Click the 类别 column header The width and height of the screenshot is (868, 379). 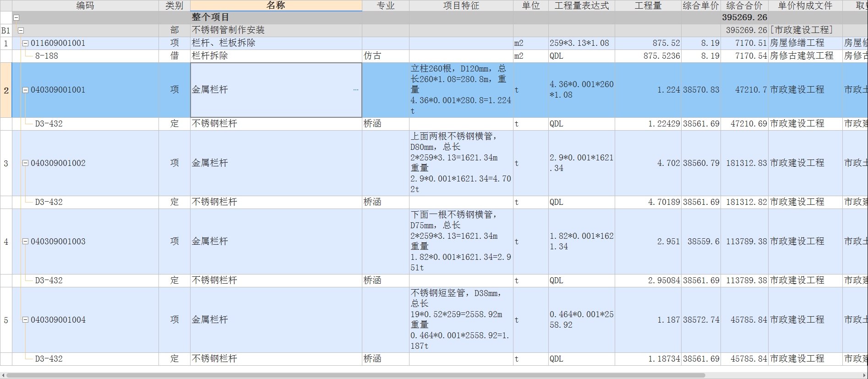tap(174, 5)
